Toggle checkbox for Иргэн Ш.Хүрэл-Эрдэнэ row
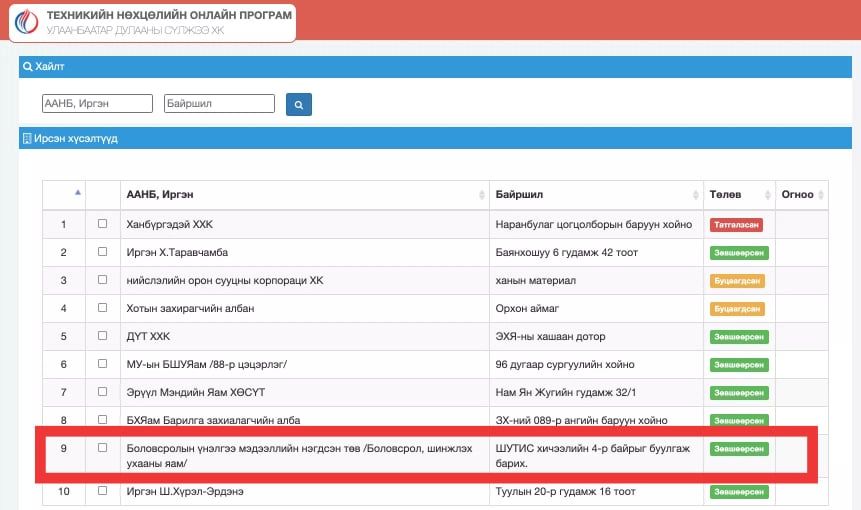 [102, 491]
